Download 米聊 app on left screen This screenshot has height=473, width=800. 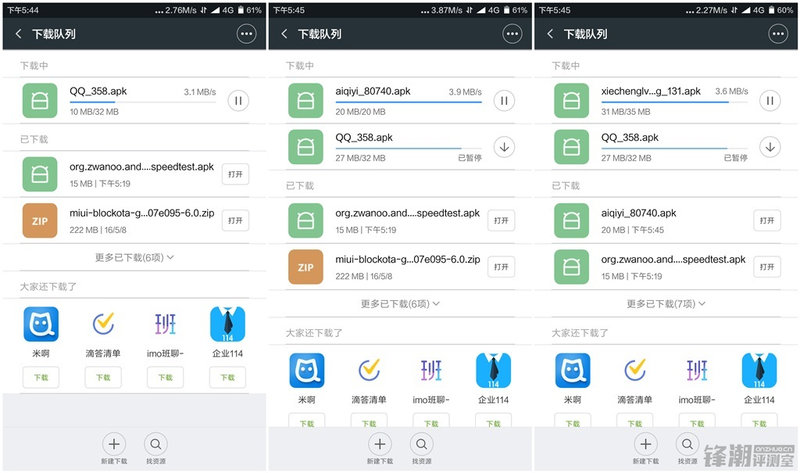coord(41,377)
